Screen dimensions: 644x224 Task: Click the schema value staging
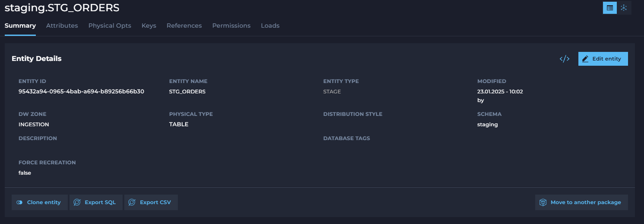coord(488,124)
